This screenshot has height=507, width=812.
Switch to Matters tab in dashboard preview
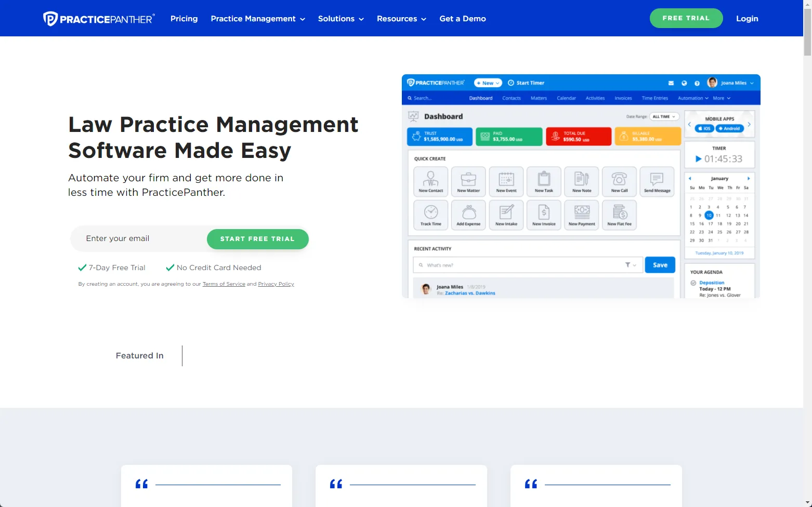(539, 98)
